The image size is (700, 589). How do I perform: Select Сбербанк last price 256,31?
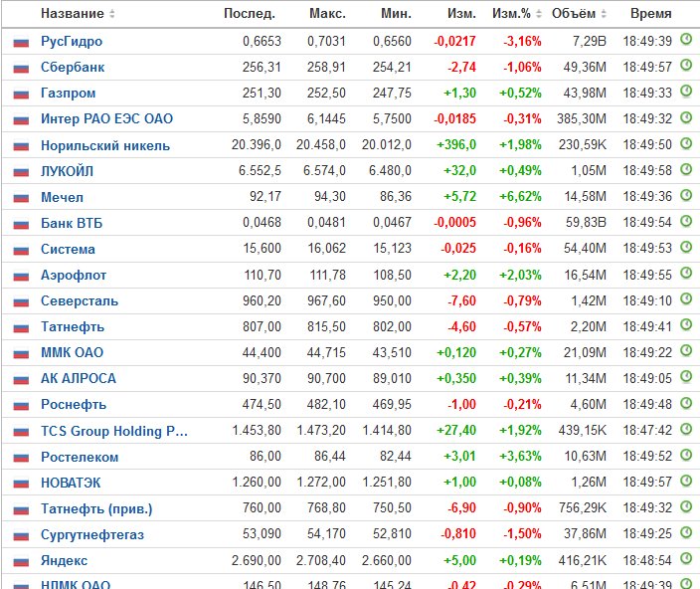click(262, 68)
